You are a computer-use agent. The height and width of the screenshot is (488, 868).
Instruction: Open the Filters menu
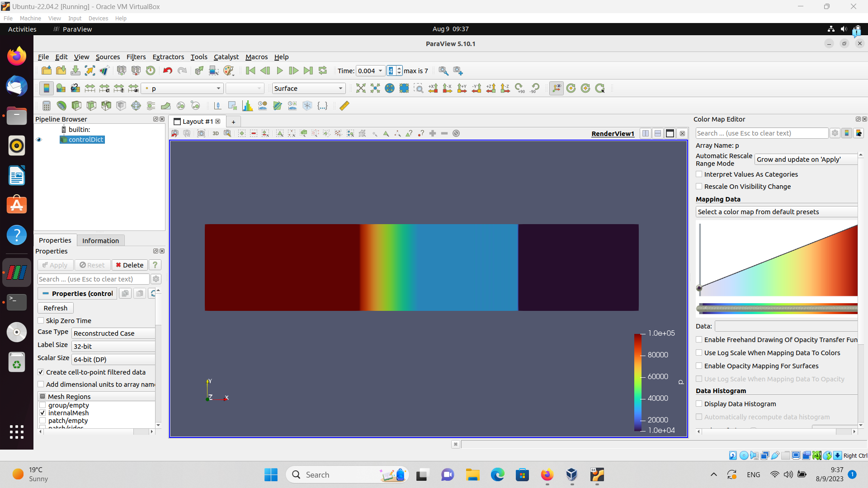(136, 57)
